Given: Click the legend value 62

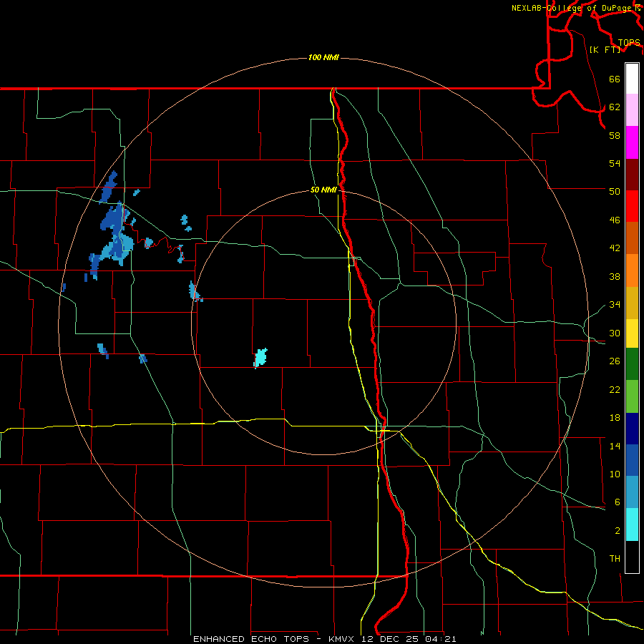Looking at the screenshot, I should click(x=615, y=107).
